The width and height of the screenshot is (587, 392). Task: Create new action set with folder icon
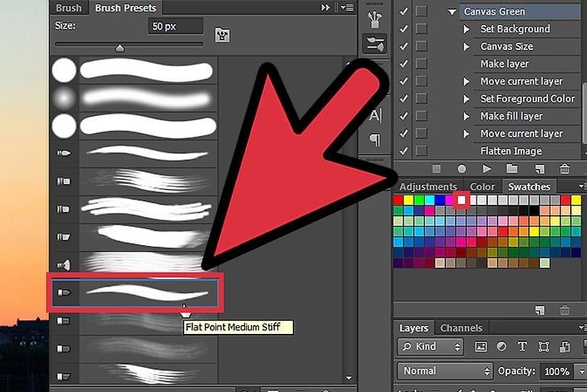(513, 169)
